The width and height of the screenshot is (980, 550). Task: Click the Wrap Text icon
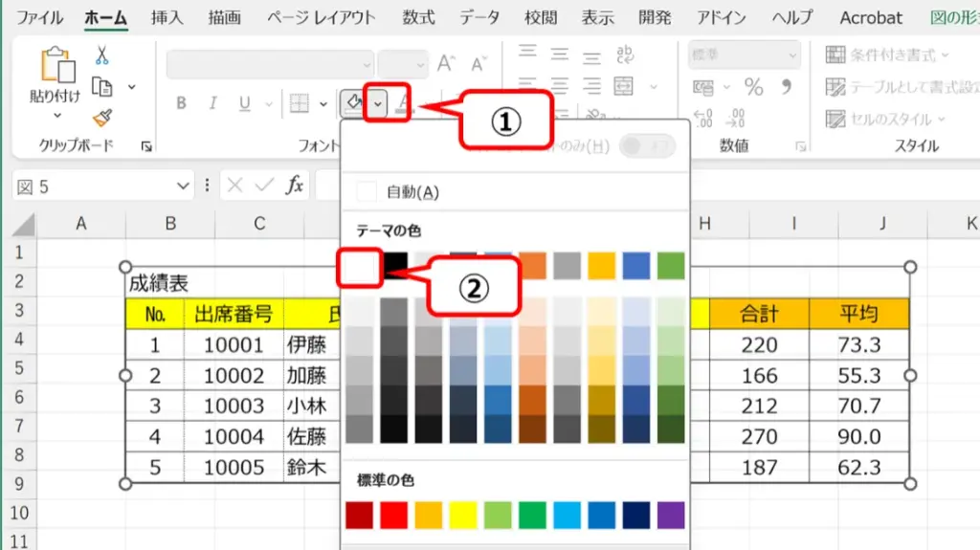[x=624, y=55]
